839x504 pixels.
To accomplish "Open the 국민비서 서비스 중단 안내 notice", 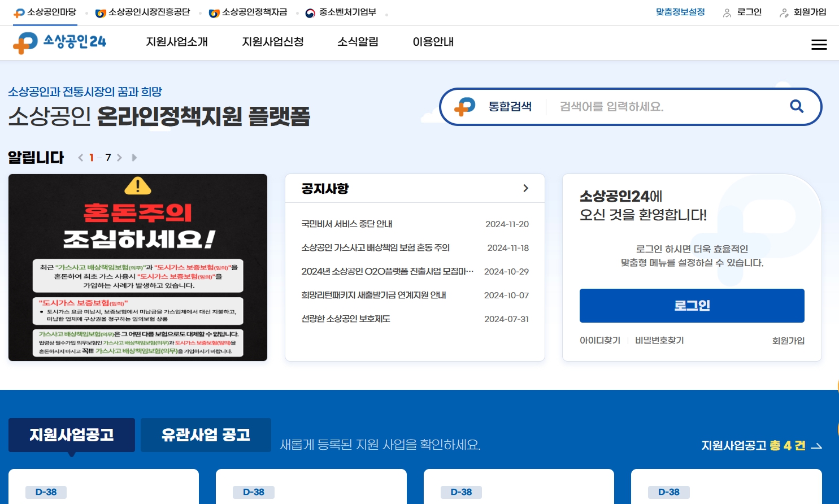I will [347, 224].
